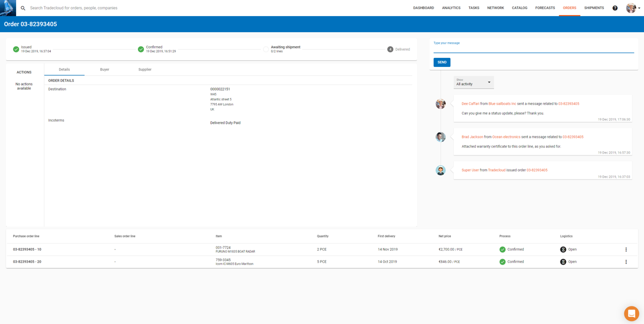Click the SEND button
Image resolution: width=644 pixels, height=324 pixels.
point(442,62)
